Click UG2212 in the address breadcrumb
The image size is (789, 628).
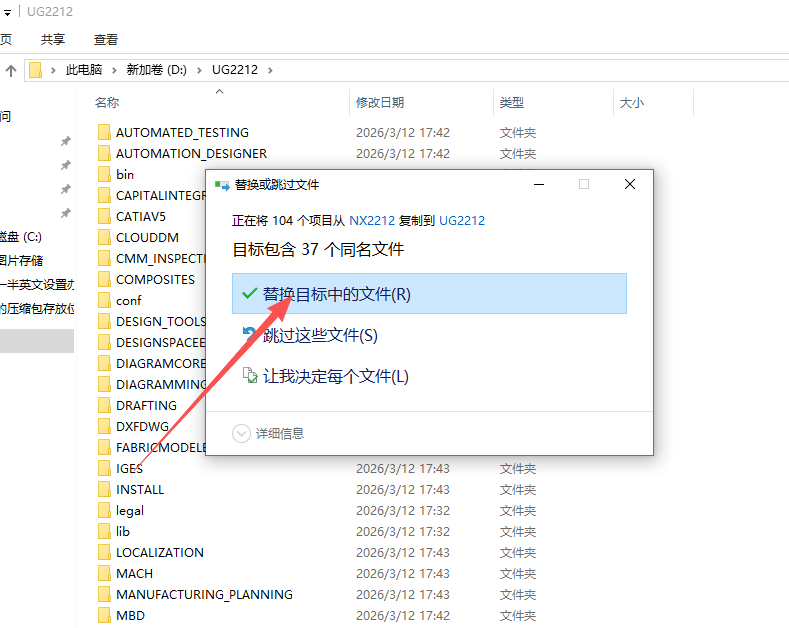(x=234, y=69)
